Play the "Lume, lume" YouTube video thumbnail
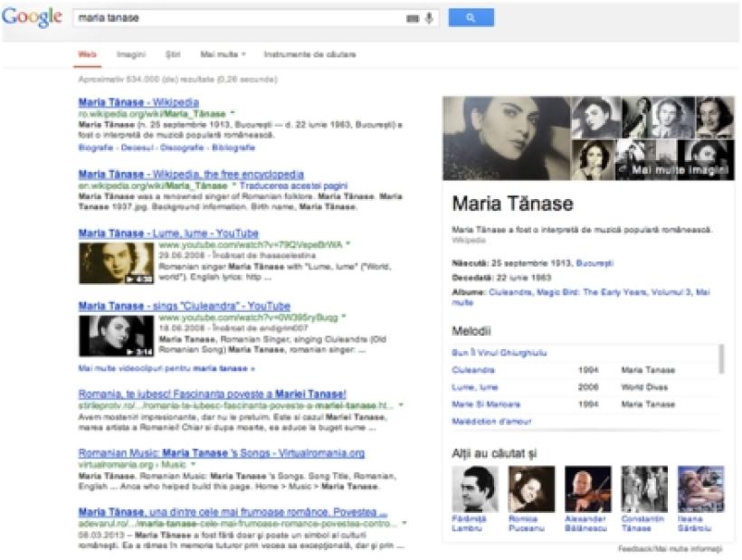Viewport: 742px width, 560px height. point(116,263)
